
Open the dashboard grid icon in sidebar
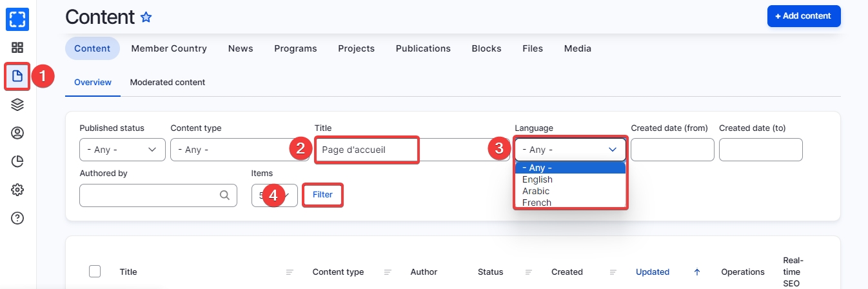(x=17, y=48)
